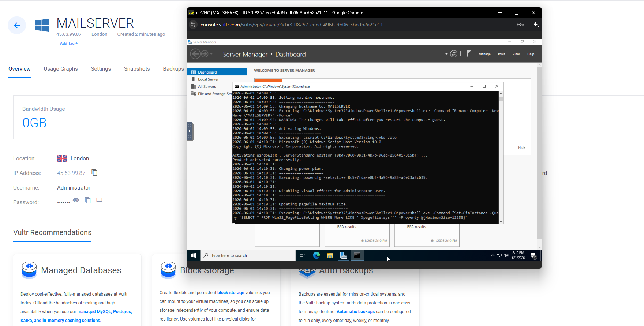Click the Managed Databases database icon
The image size is (644, 326).
click(x=29, y=270)
